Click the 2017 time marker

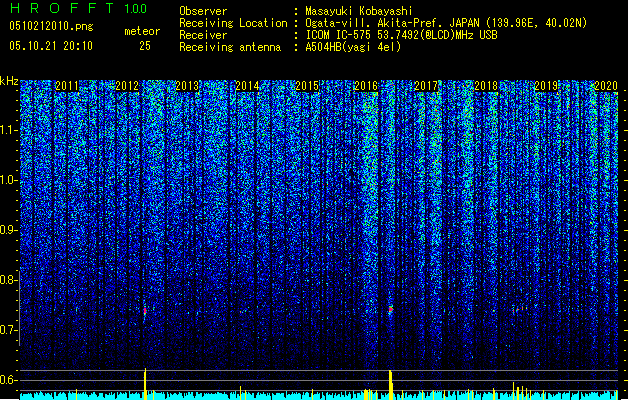pyautogui.click(x=426, y=86)
